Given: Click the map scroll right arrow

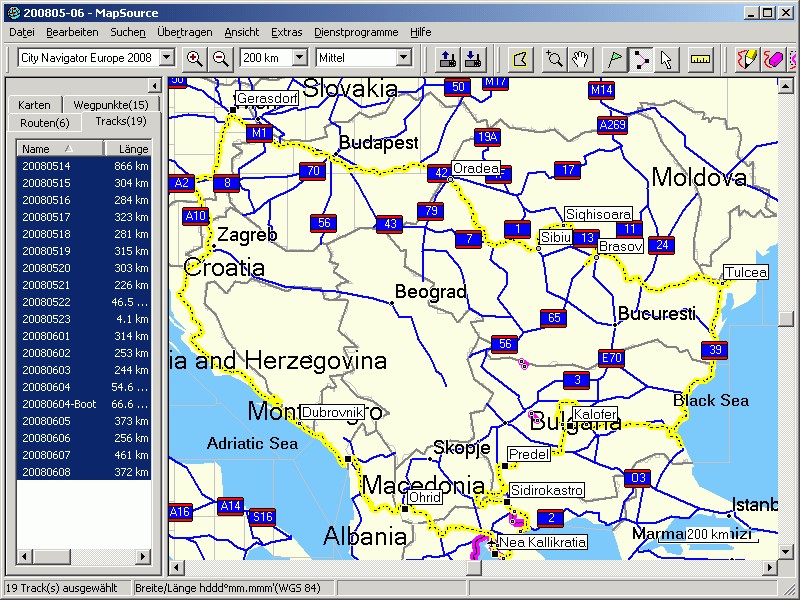Looking at the screenshot, I should tap(770, 567).
